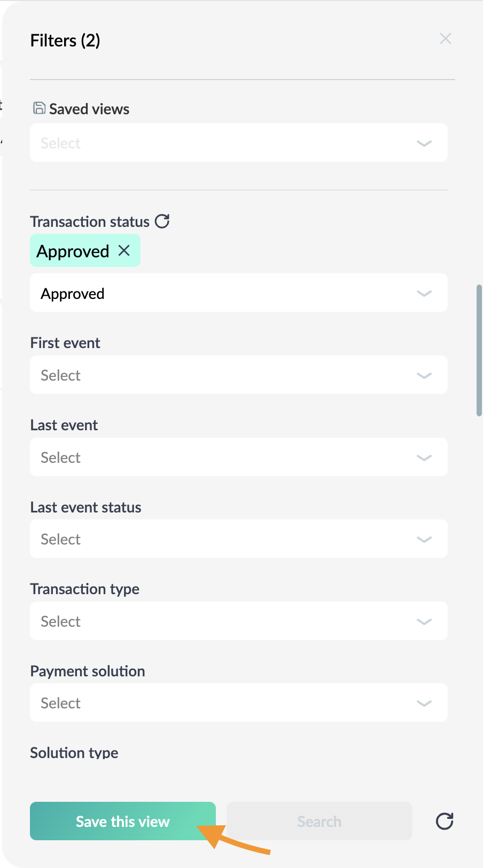
Task: Expand the Transaction status Approved dropdown
Action: click(239, 293)
